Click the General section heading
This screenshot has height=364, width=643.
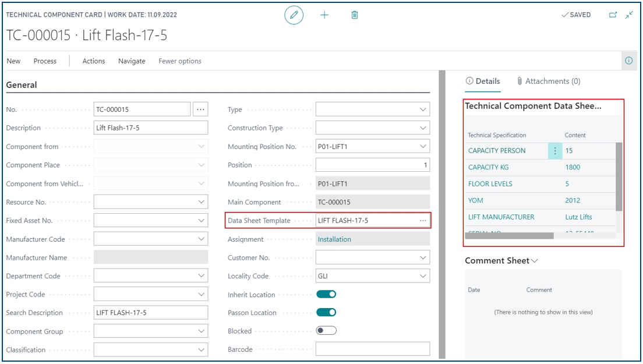tap(22, 85)
